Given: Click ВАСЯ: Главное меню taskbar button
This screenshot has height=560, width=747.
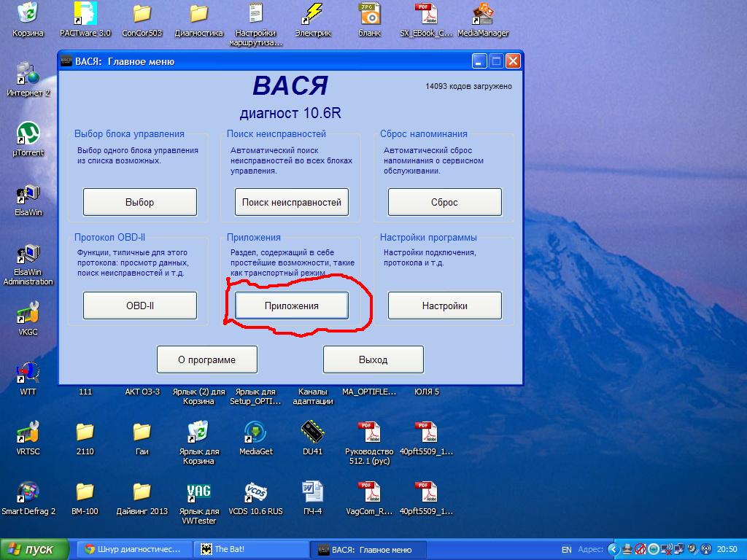Looking at the screenshot, I should tap(368, 550).
